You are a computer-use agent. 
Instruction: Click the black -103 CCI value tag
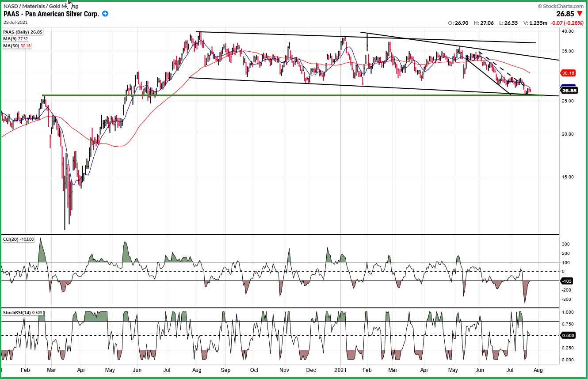(567, 281)
